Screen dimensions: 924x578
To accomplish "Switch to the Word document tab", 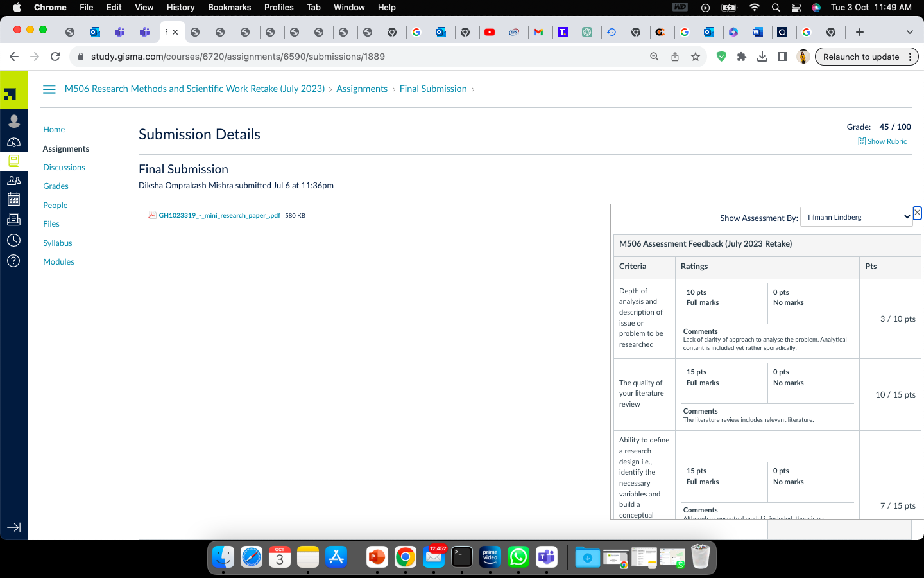I will (758, 32).
